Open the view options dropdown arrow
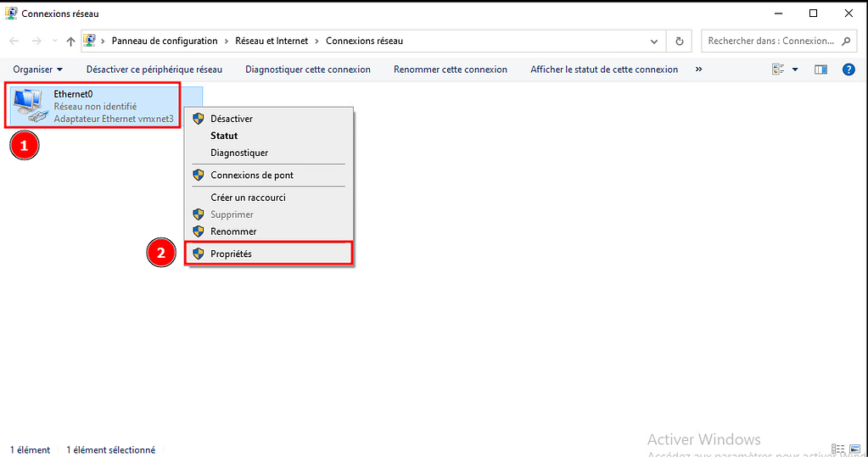 click(795, 70)
